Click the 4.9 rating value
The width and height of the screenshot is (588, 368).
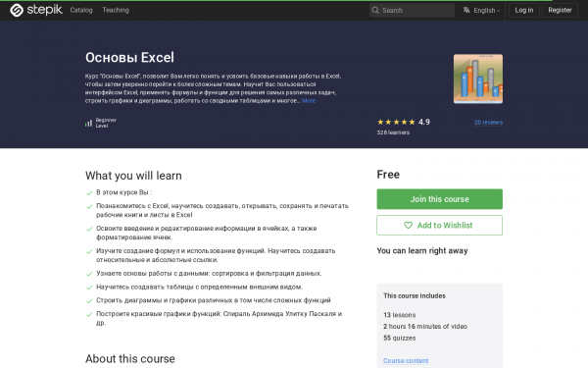tap(424, 122)
